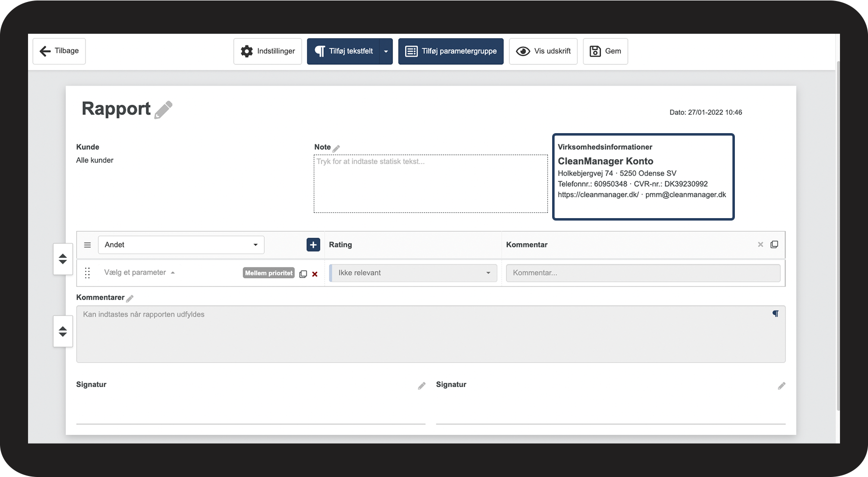
Task: Click the page vertical scrollbar
Action: pos(838,236)
